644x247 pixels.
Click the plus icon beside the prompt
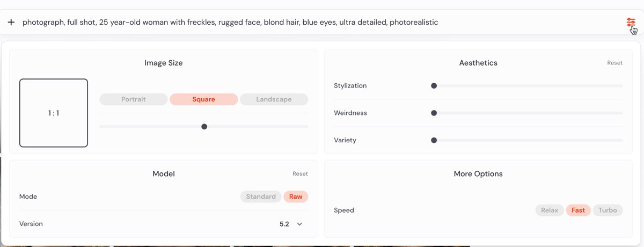pos(11,23)
